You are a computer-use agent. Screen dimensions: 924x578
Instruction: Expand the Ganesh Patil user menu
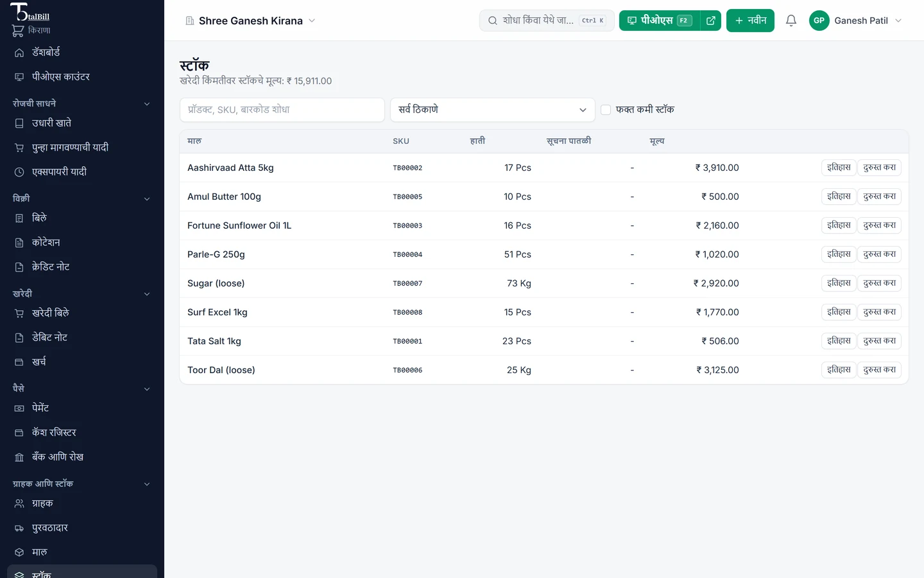(855, 21)
